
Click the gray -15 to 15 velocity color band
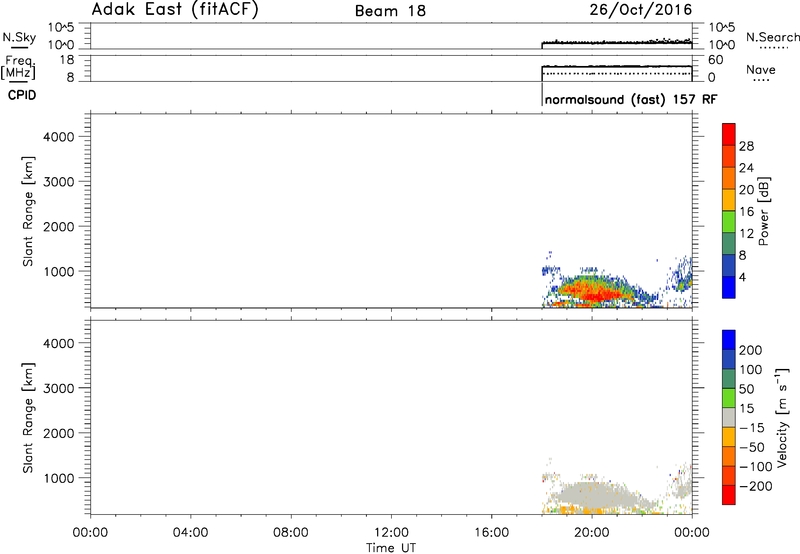click(x=729, y=417)
